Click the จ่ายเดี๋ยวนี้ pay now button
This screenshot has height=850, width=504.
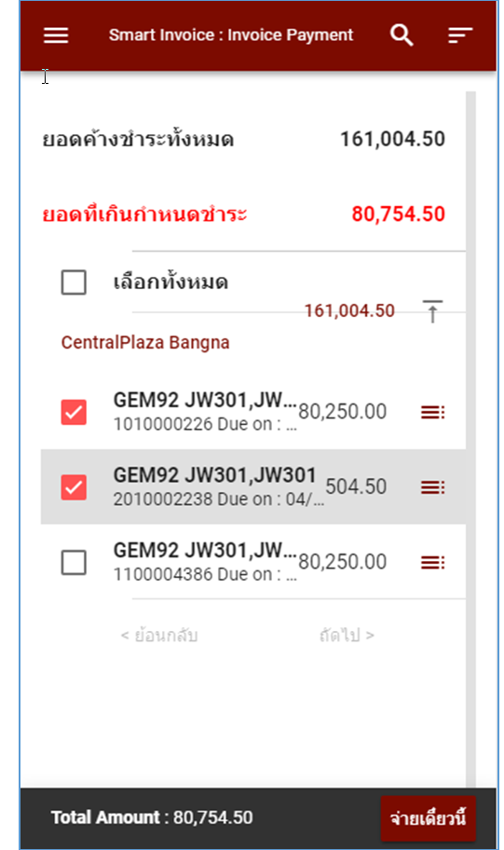[429, 818]
